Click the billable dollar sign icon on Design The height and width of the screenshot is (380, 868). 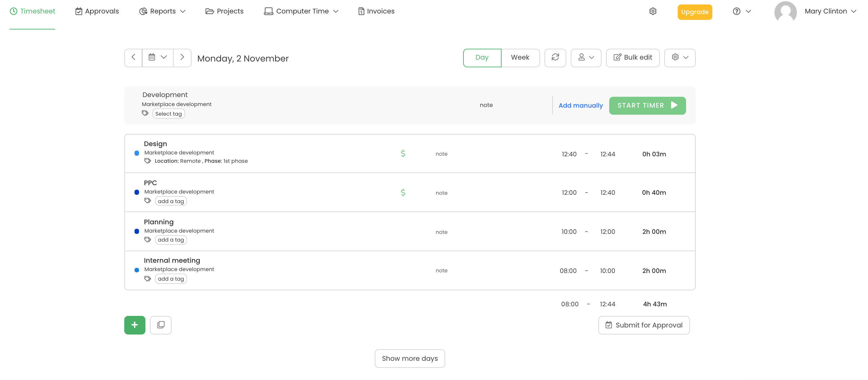click(x=404, y=154)
